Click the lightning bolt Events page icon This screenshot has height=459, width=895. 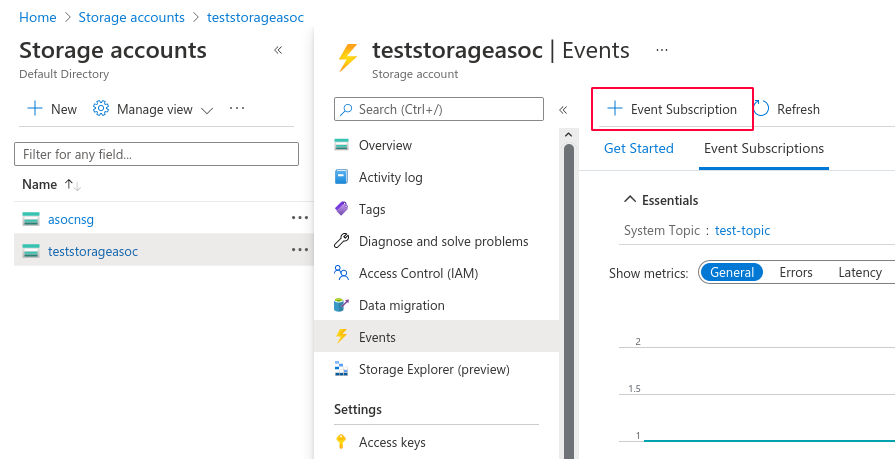click(348, 57)
